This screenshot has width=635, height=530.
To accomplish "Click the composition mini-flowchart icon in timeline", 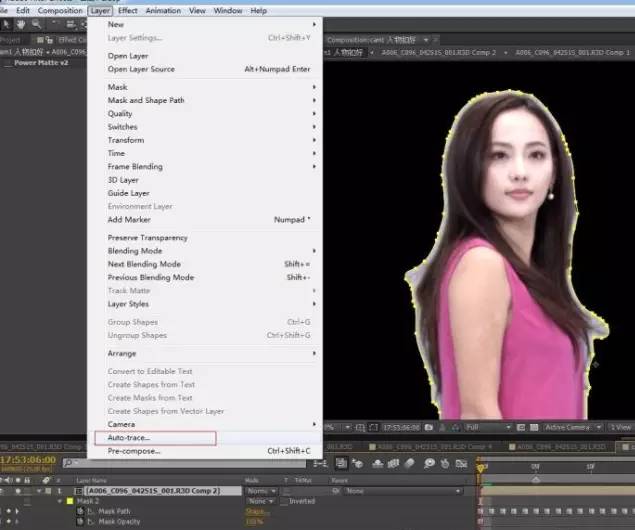I will click(x=320, y=463).
